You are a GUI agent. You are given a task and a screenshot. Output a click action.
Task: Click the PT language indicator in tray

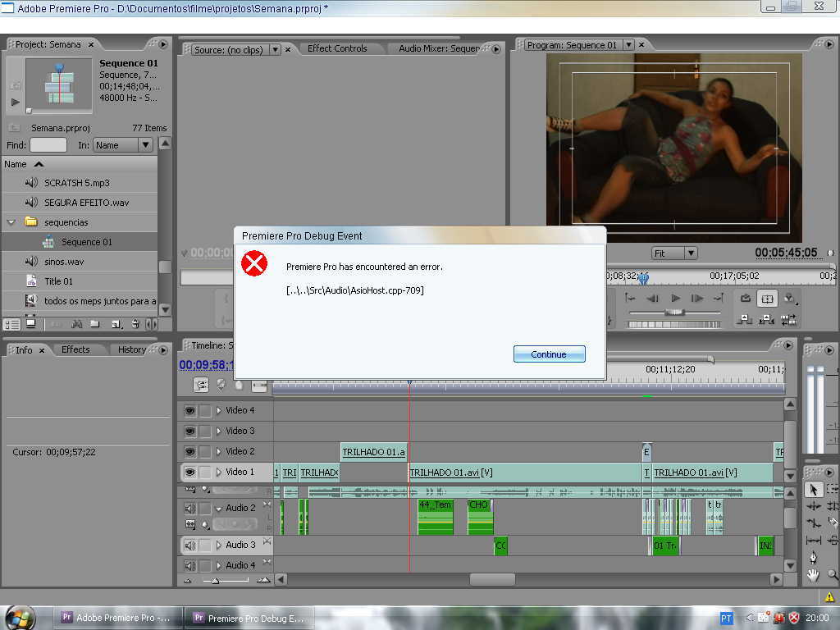[x=726, y=619]
